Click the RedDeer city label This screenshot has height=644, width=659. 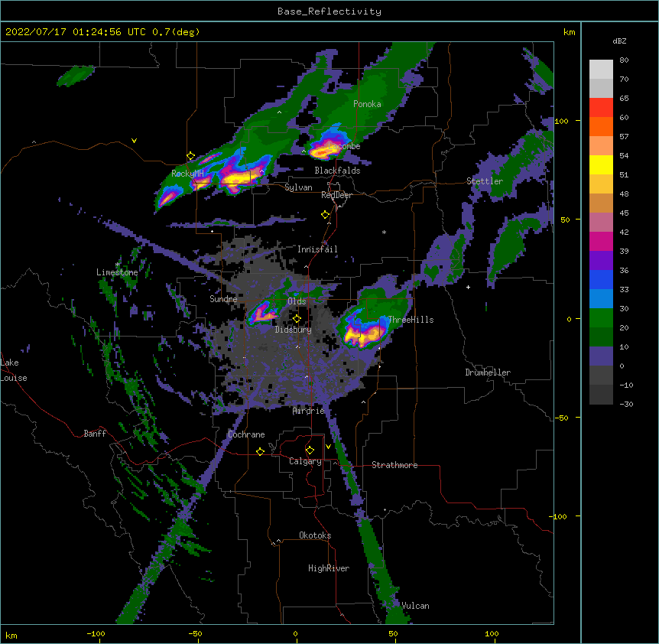tap(336, 195)
